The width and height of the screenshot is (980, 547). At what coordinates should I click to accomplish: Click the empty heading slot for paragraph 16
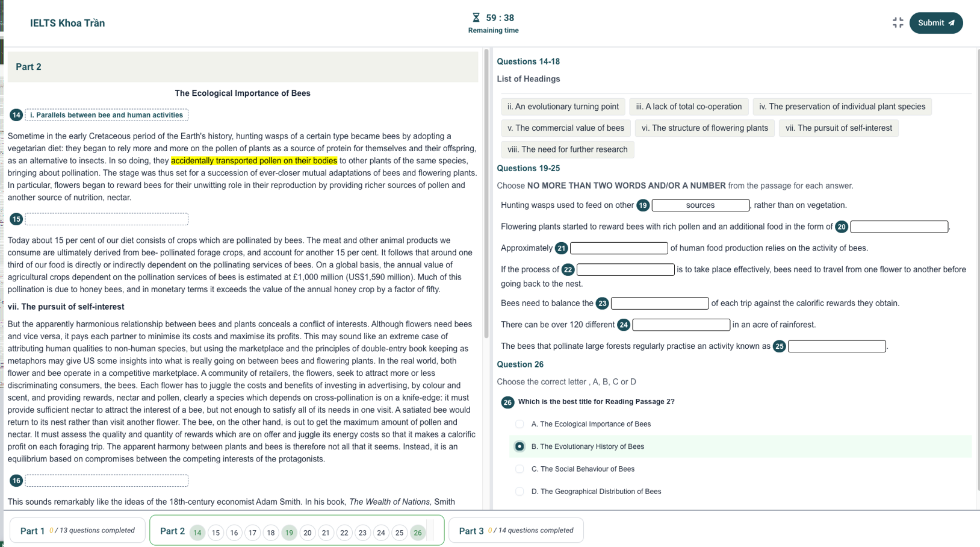tap(107, 481)
